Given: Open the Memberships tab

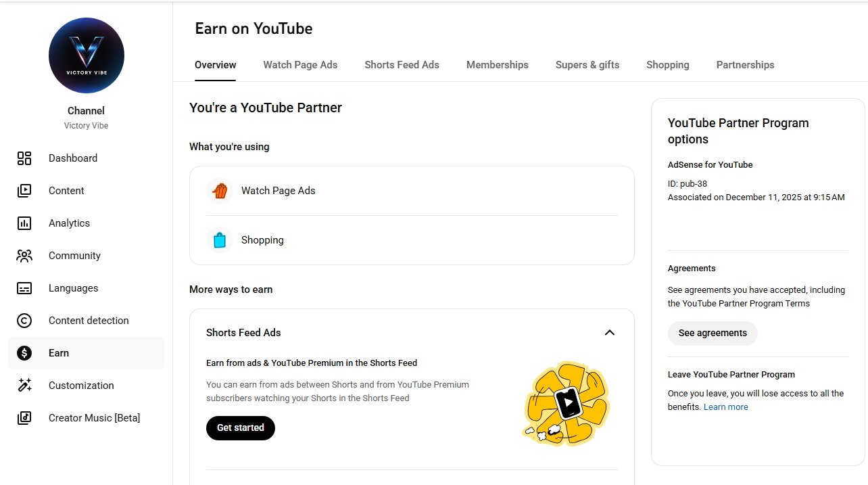Looking at the screenshot, I should tap(497, 65).
